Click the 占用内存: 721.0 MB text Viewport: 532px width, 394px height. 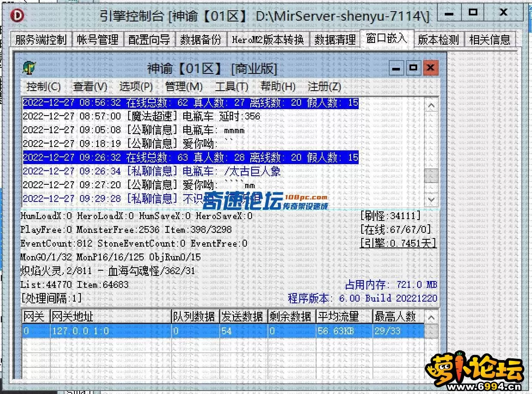point(391,285)
